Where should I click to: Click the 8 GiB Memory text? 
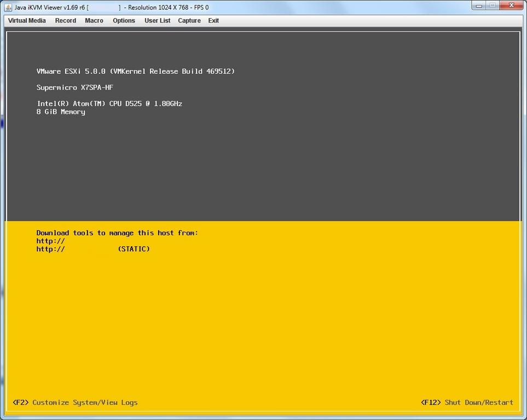61,112
